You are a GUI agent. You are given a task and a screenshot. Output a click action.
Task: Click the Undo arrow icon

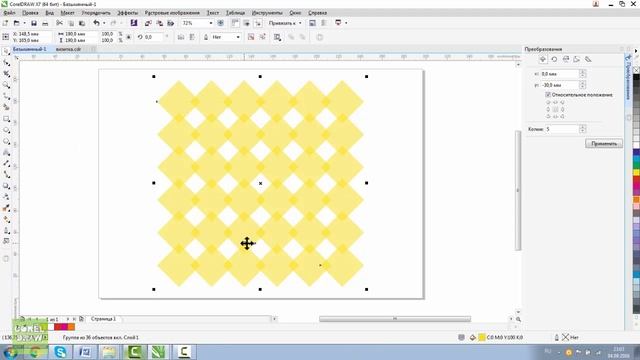pyautogui.click(x=96, y=23)
